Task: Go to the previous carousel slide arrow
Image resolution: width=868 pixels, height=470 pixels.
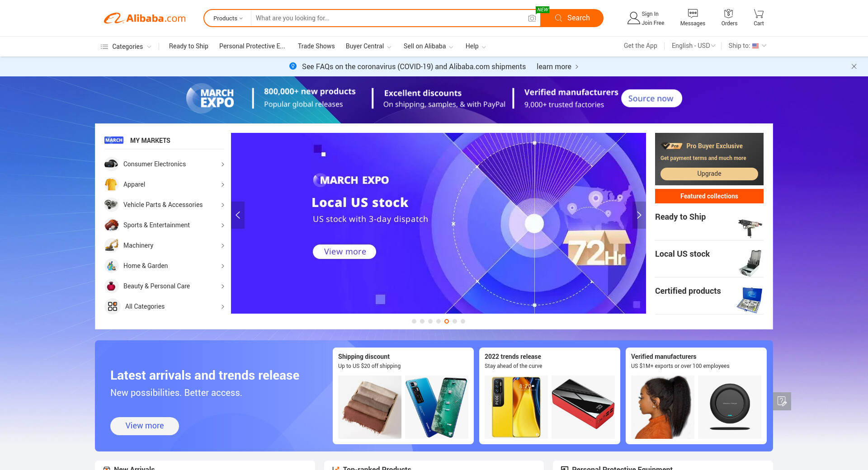Action: pyautogui.click(x=238, y=215)
